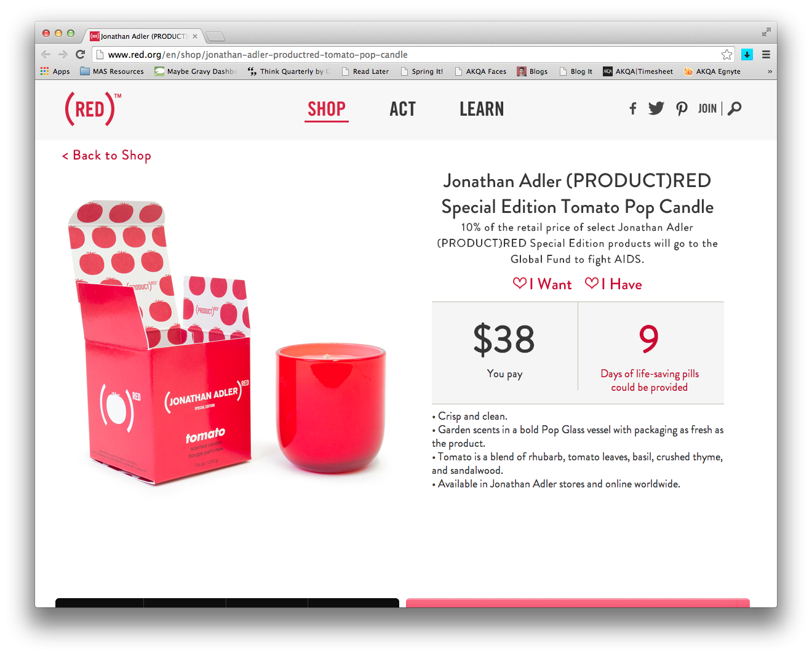This screenshot has width=812, height=656.
Task: Follow the Back to Shop link
Action: pos(106,156)
